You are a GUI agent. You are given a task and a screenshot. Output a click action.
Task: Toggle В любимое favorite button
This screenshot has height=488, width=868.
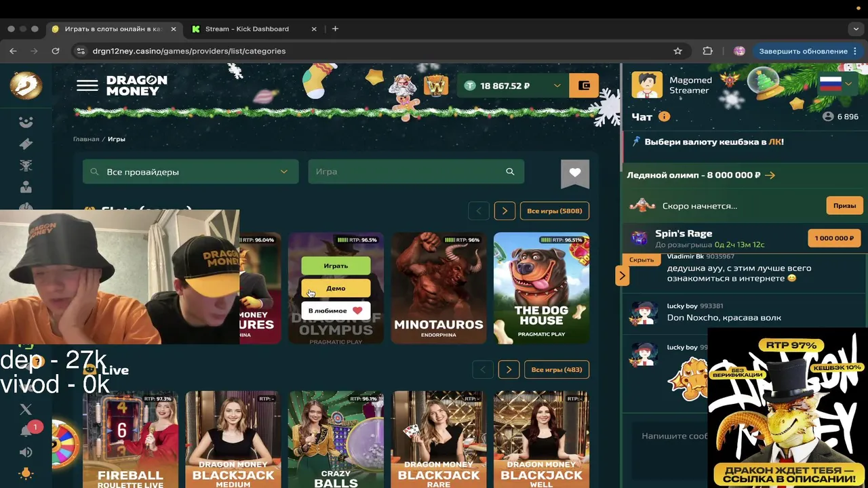336,310
